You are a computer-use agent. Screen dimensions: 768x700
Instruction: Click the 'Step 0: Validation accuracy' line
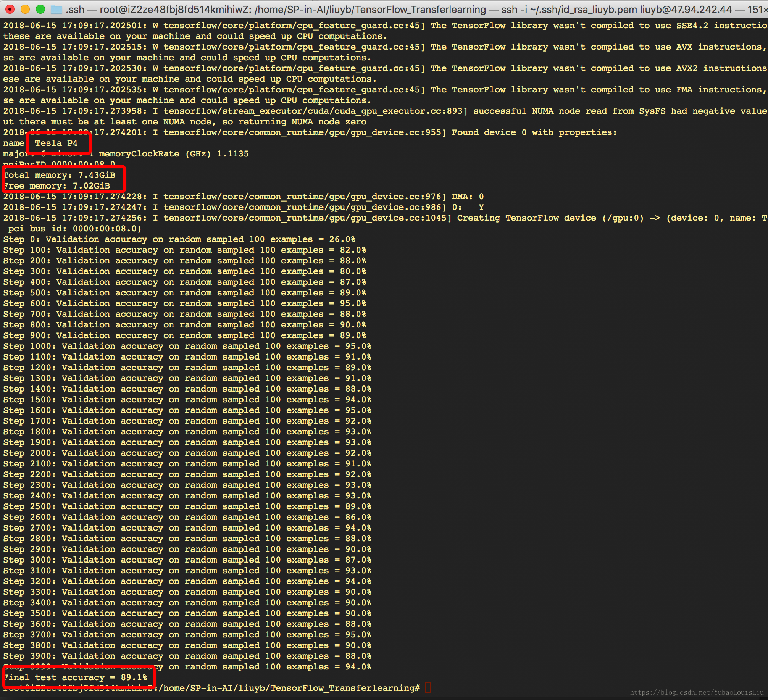(179, 239)
